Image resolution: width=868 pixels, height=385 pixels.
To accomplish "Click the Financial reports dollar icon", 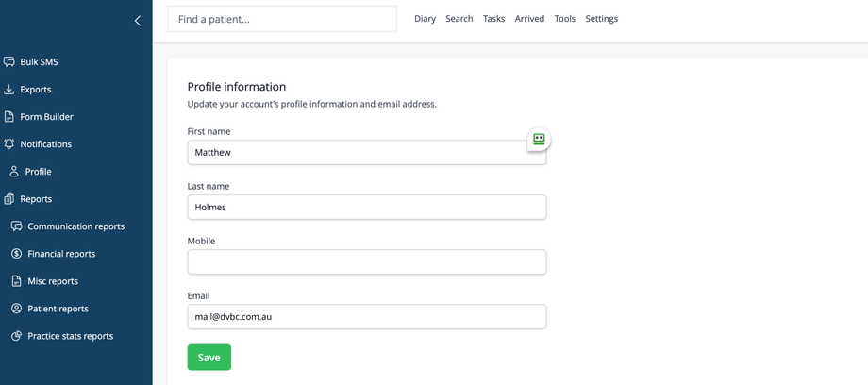I will pyautogui.click(x=17, y=254).
